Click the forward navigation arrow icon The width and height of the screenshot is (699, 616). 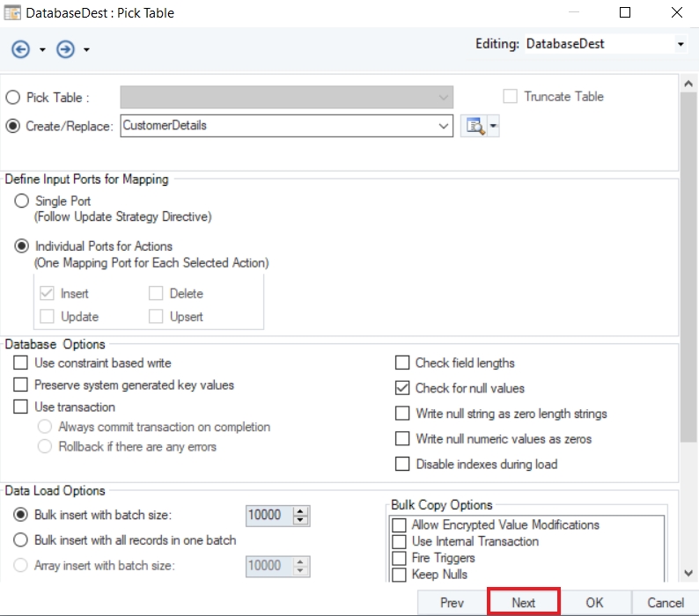(65, 49)
